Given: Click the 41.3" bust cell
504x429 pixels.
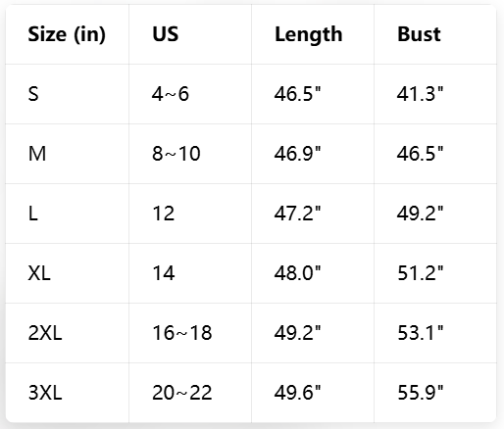Looking at the screenshot, I should pyautogui.click(x=420, y=94).
